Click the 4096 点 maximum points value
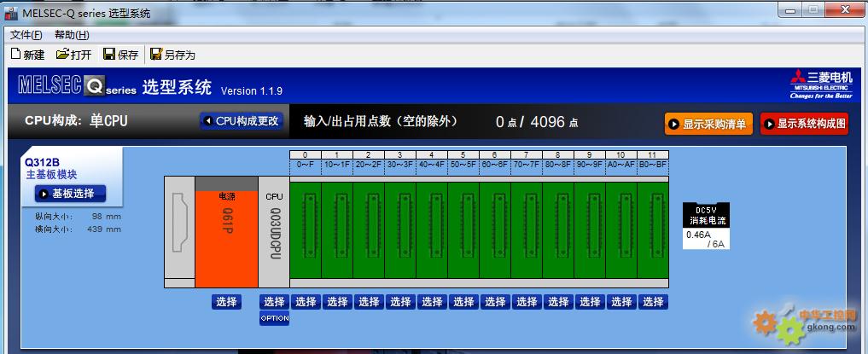 pyautogui.click(x=554, y=122)
